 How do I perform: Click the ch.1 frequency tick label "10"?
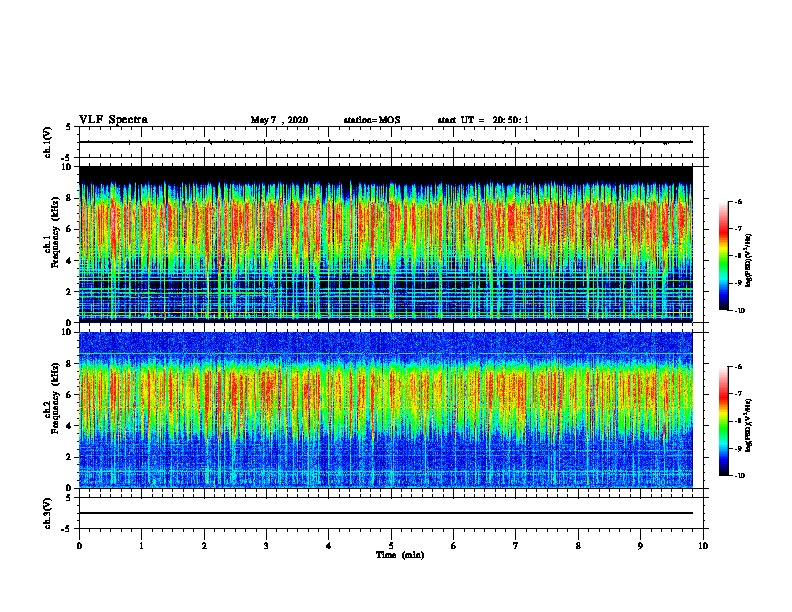(x=66, y=167)
